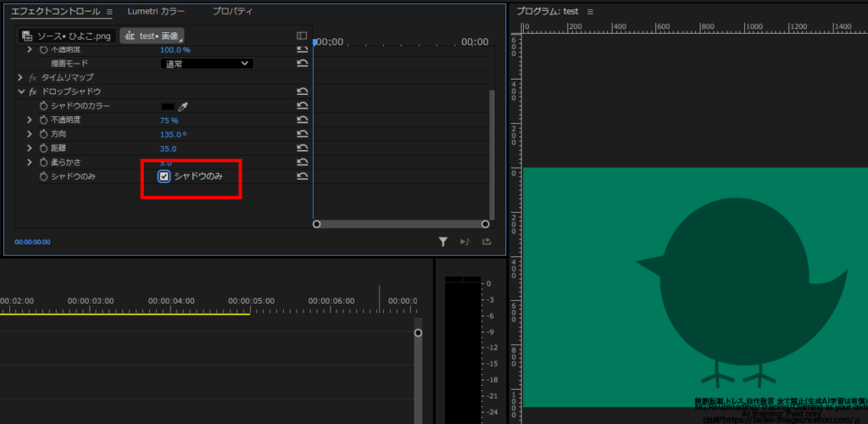Expand the 方向 property

30,134
